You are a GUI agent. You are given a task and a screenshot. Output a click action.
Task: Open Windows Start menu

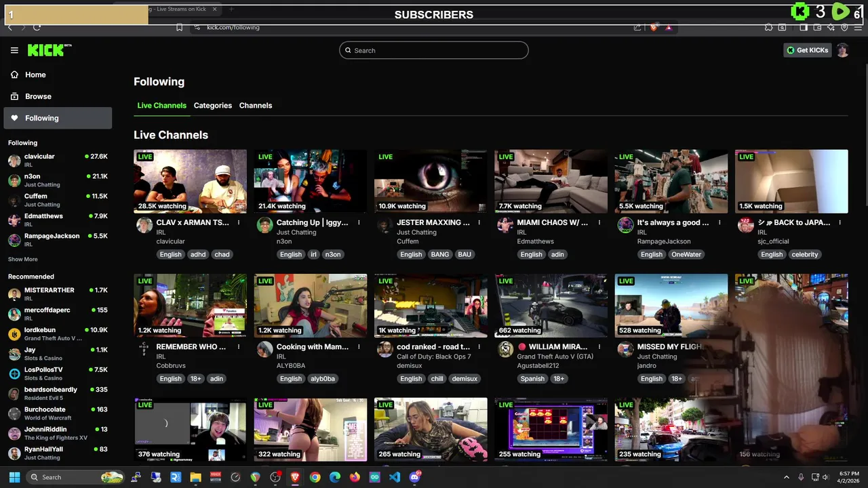(14, 477)
